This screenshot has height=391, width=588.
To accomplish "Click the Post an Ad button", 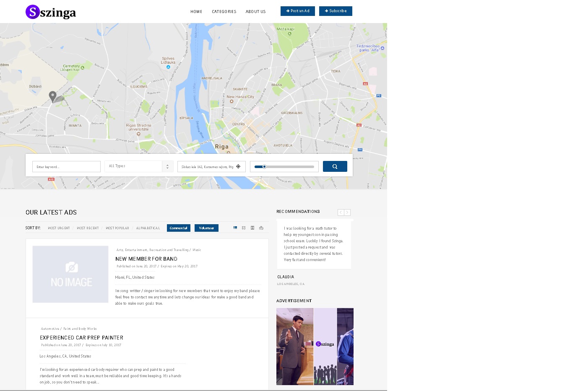I will 298,11.
